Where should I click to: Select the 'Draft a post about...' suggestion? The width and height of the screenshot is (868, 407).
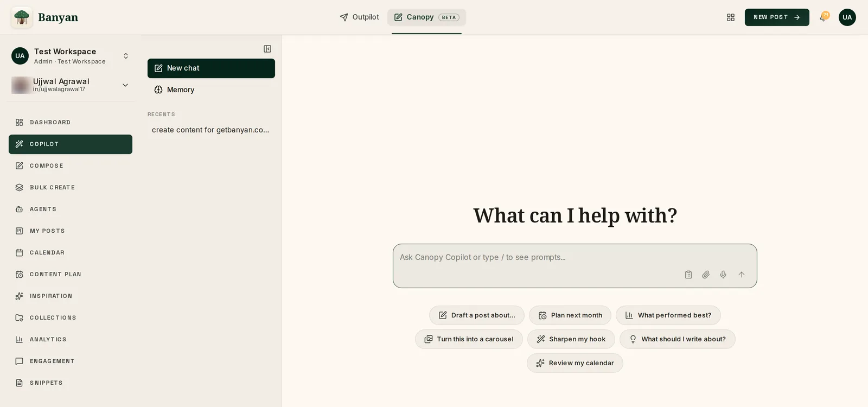(477, 315)
